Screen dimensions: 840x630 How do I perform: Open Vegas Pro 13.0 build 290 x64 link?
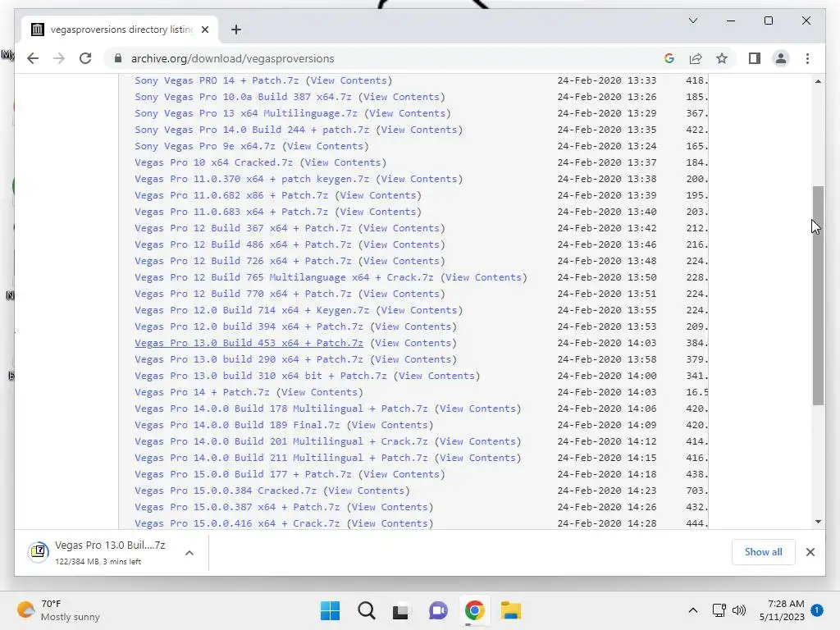[249, 359]
